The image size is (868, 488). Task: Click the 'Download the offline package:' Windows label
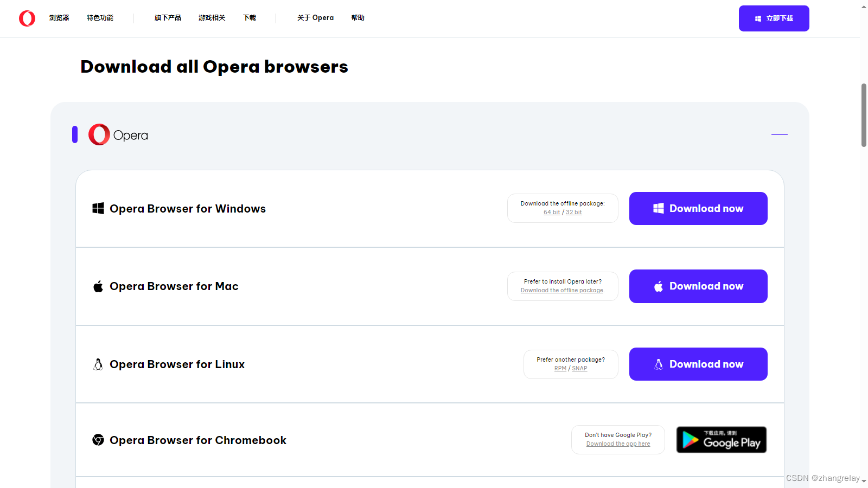click(563, 203)
